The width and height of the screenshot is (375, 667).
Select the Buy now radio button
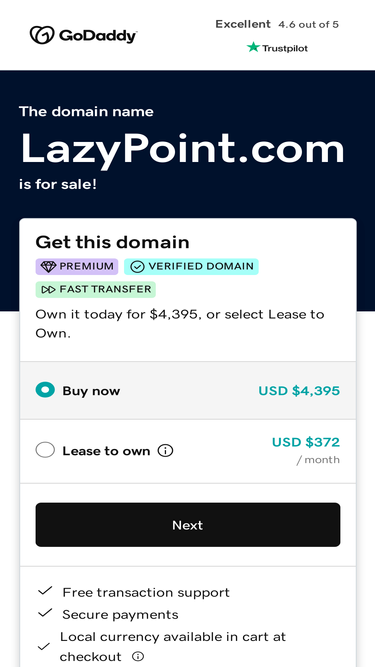[x=45, y=390]
